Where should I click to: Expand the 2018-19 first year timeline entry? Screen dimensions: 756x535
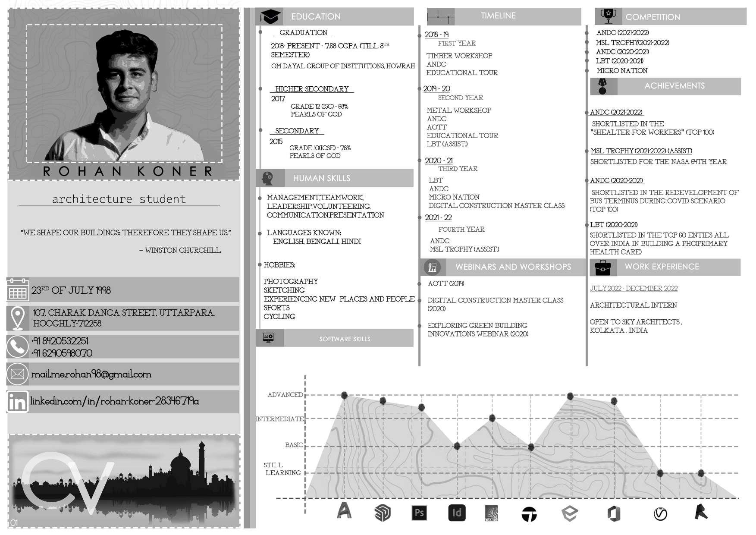(437, 34)
